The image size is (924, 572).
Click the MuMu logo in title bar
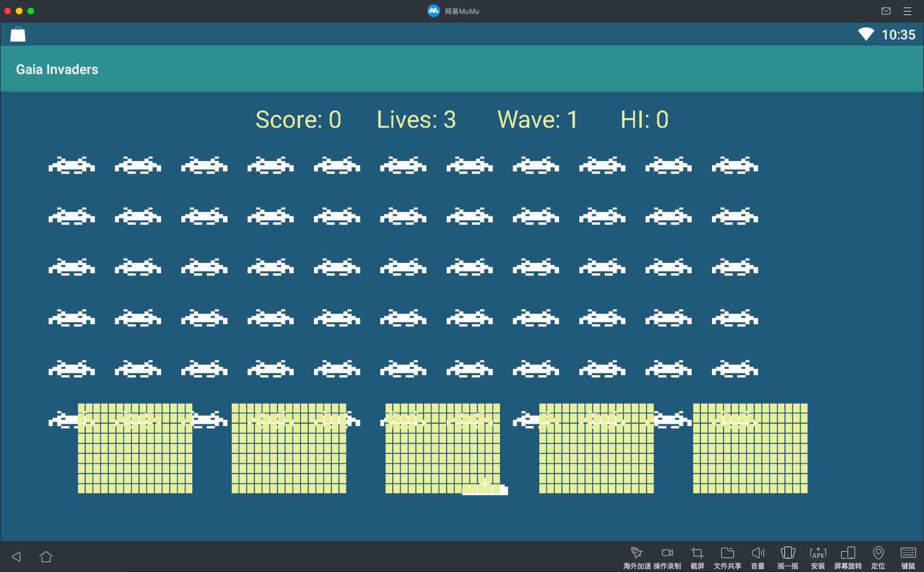coord(433,11)
